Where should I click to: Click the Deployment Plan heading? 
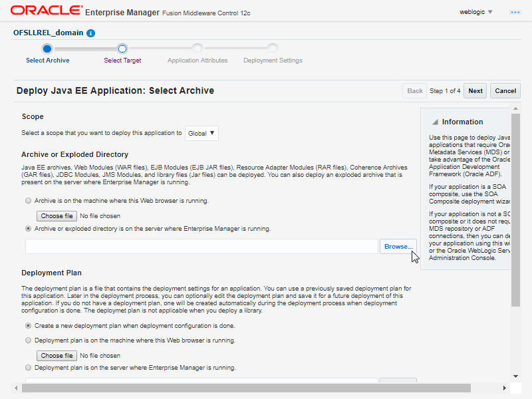[x=52, y=273]
